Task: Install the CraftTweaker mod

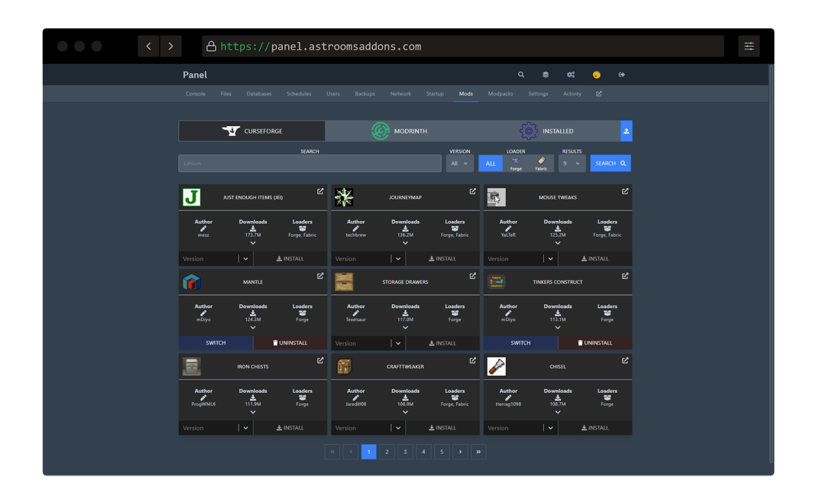Action: (443, 428)
